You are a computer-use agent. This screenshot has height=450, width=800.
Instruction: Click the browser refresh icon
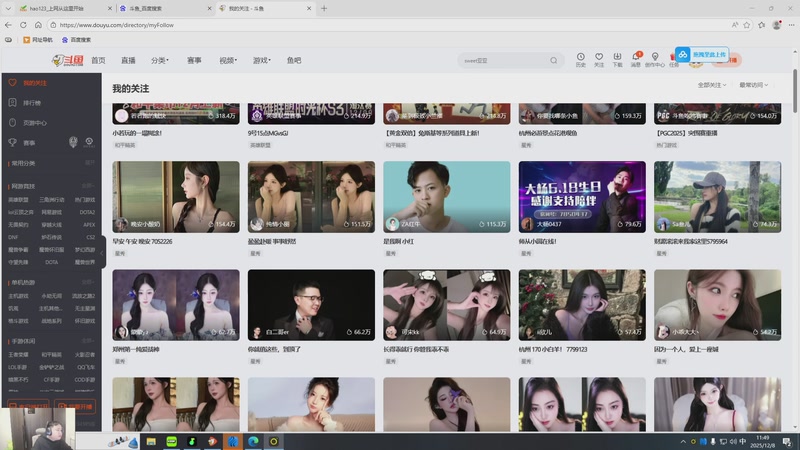tap(23, 24)
